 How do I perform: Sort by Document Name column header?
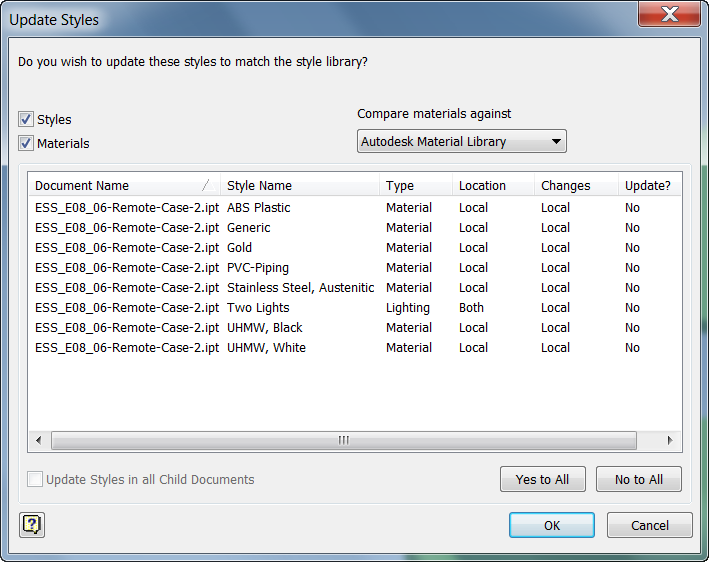click(125, 185)
